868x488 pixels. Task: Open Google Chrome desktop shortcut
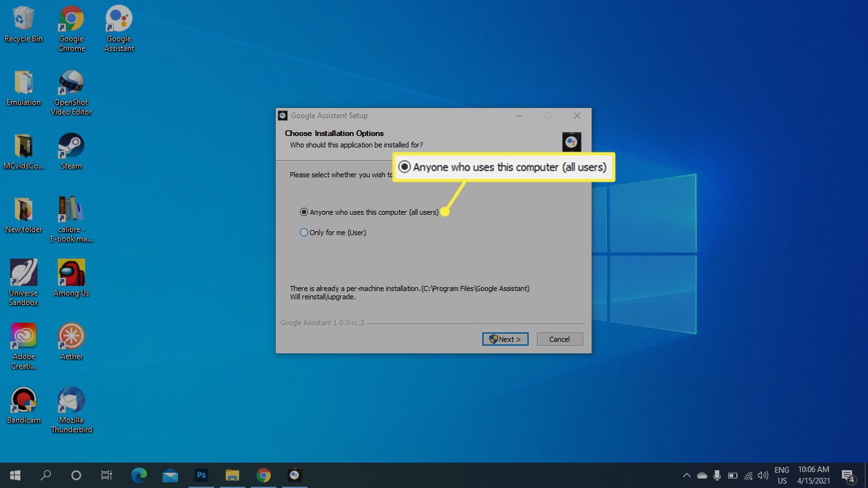click(71, 29)
